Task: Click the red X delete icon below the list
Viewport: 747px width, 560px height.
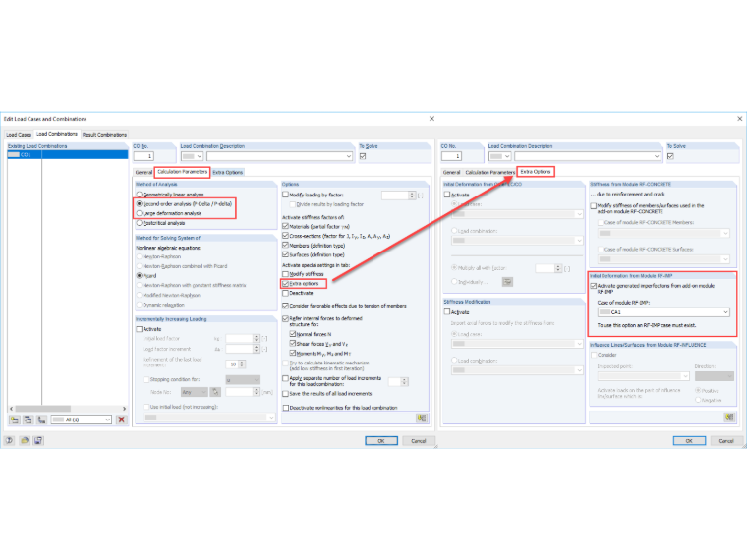Action: tap(122, 420)
